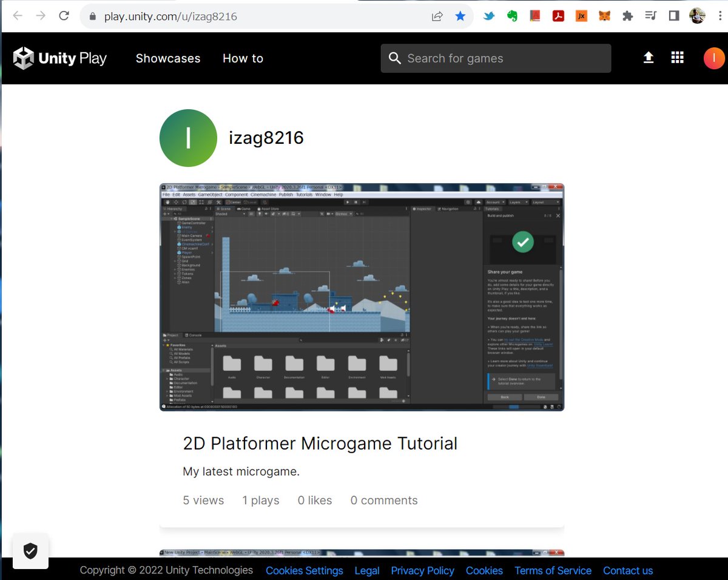728x580 pixels.
Task: Click the lock icon in the address bar
Action: click(93, 16)
